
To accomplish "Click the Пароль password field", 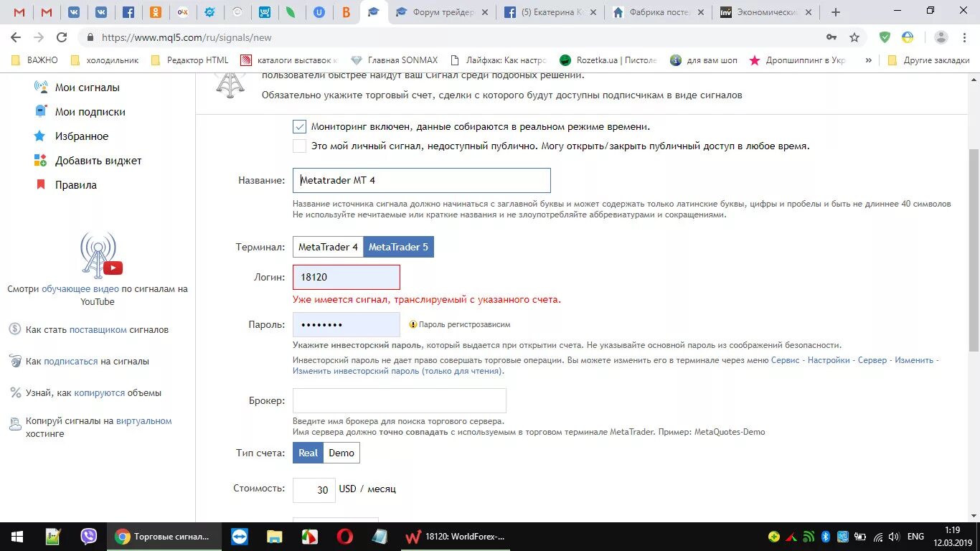I will pyautogui.click(x=347, y=324).
